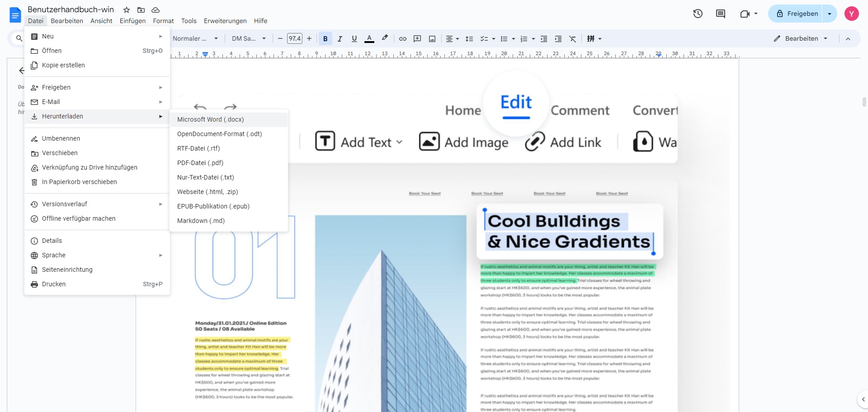The image size is (868, 412).
Task: Select Umbenennen in the Datei menu
Action: coord(97,138)
